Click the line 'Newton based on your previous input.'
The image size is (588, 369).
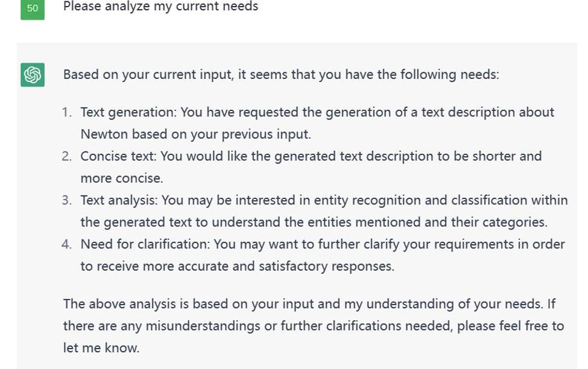click(x=196, y=134)
